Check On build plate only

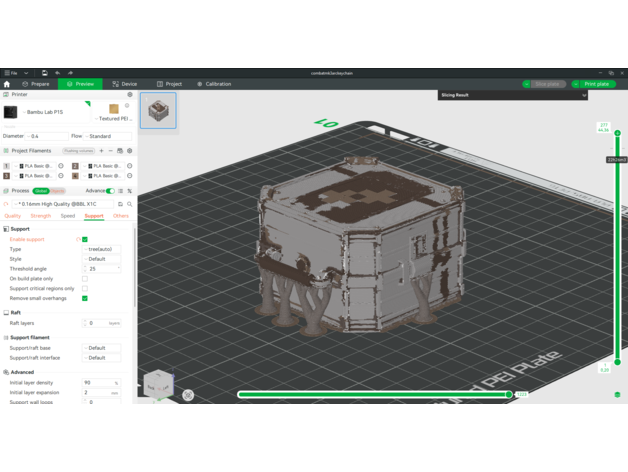tap(85, 279)
